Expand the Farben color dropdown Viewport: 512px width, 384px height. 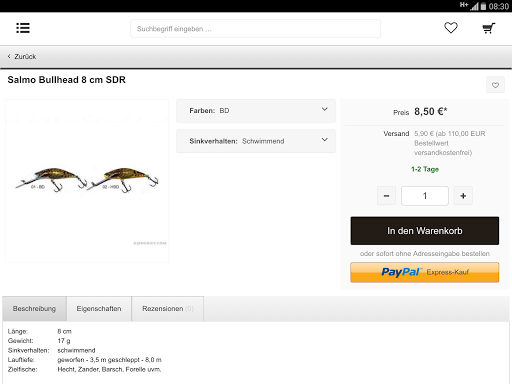pyautogui.click(x=256, y=111)
